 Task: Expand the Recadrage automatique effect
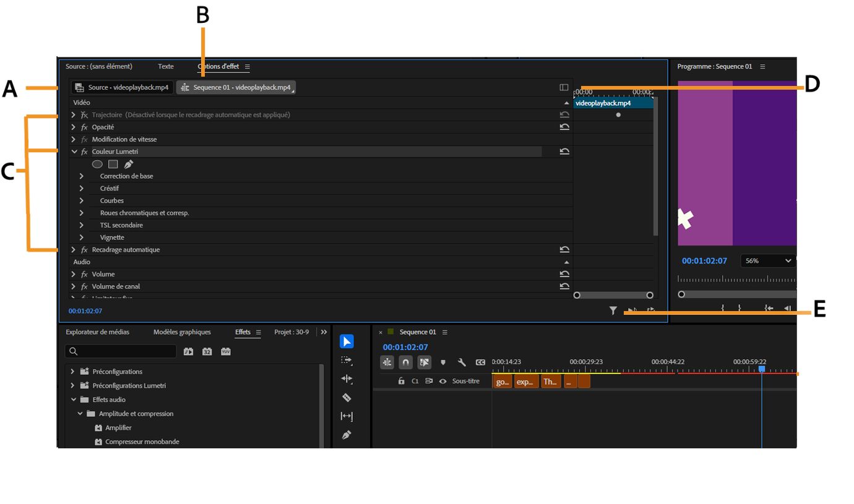(x=74, y=250)
